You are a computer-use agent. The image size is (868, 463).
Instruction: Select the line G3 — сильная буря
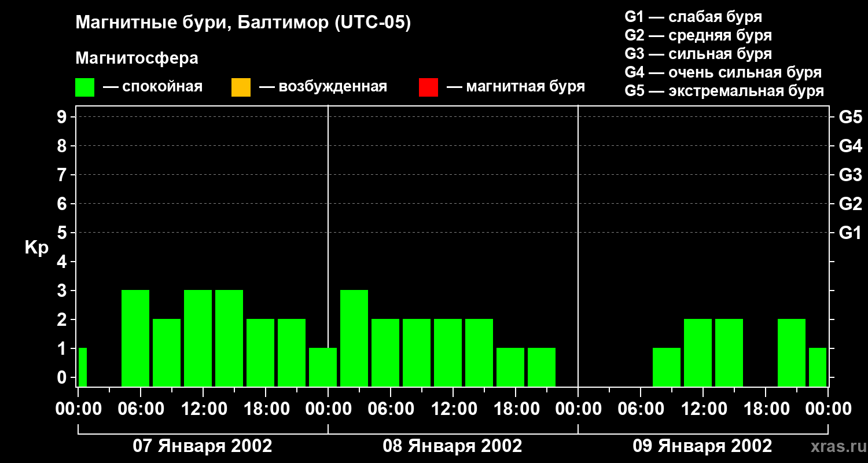(698, 54)
